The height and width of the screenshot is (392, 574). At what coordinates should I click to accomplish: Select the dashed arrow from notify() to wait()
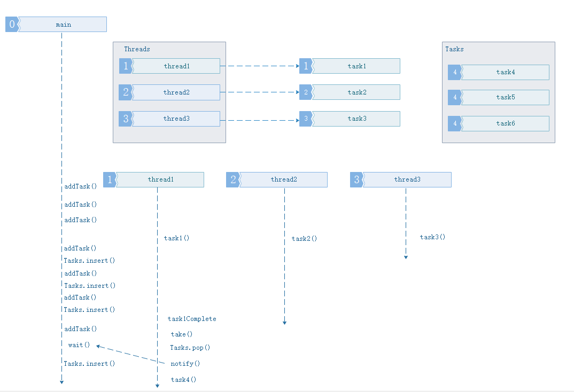coord(130,355)
